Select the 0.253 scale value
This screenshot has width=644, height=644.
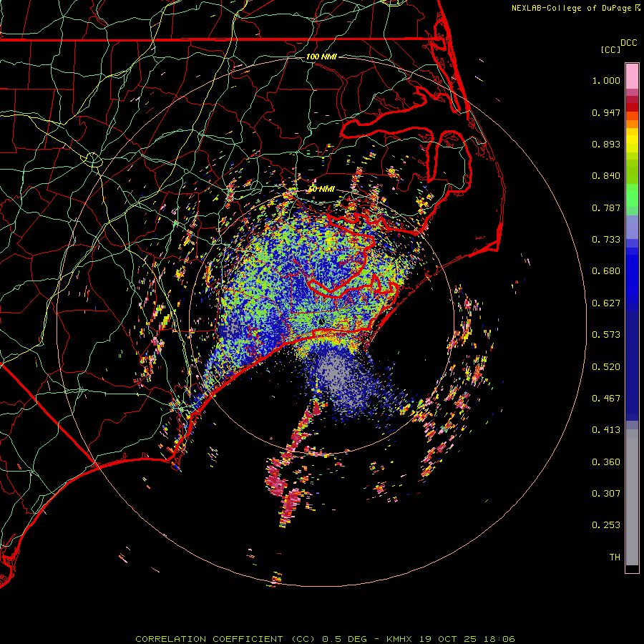pyautogui.click(x=606, y=525)
